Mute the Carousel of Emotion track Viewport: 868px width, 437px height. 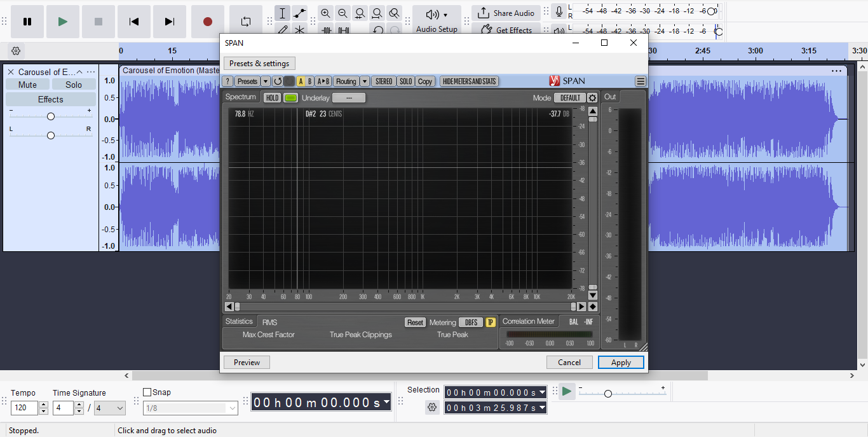27,85
